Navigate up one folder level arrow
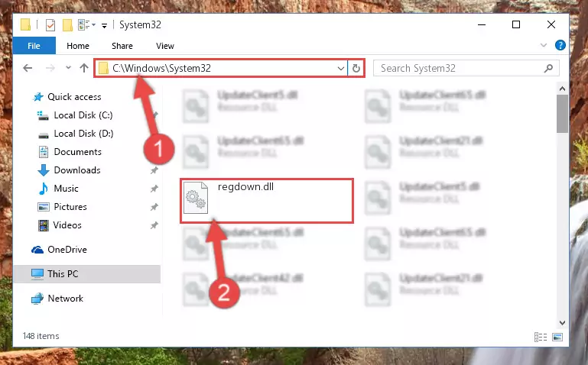This screenshot has height=365, width=588. tap(84, 68)
